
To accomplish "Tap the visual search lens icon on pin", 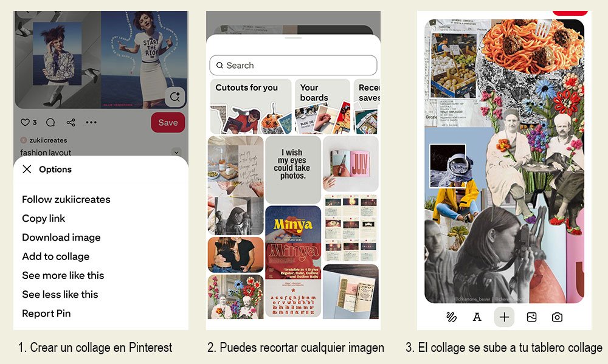I will pyautogui.click(x=175, y=97).
